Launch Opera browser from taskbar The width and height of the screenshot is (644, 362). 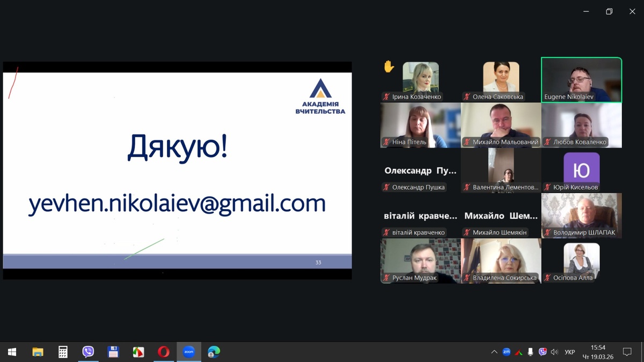coord(164,352)
